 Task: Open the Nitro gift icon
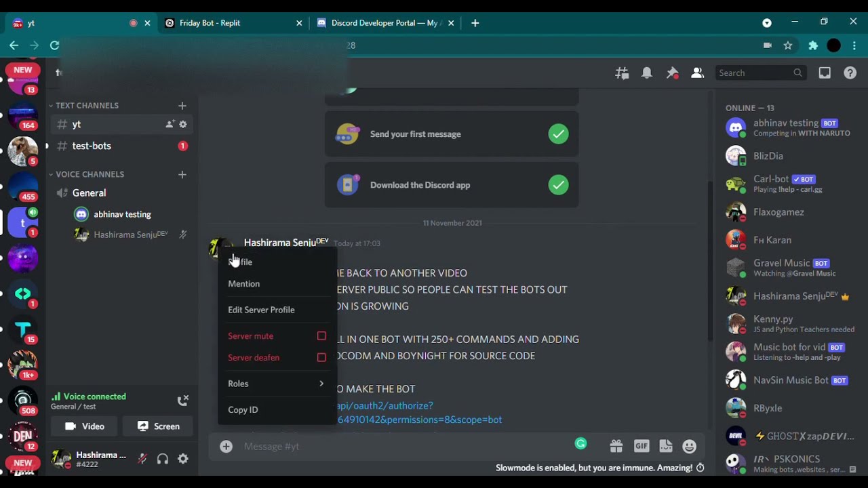coord(616,446)
